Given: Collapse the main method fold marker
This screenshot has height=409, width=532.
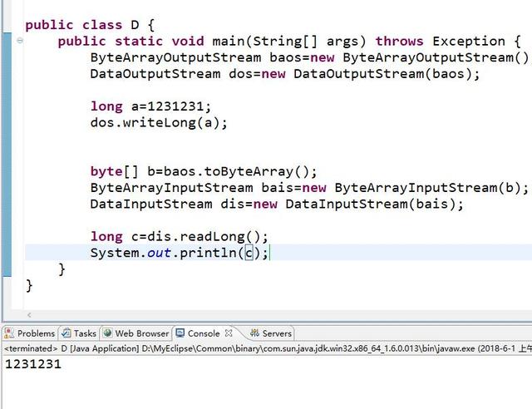Looking at the screenshot, I should pos(20,41).
